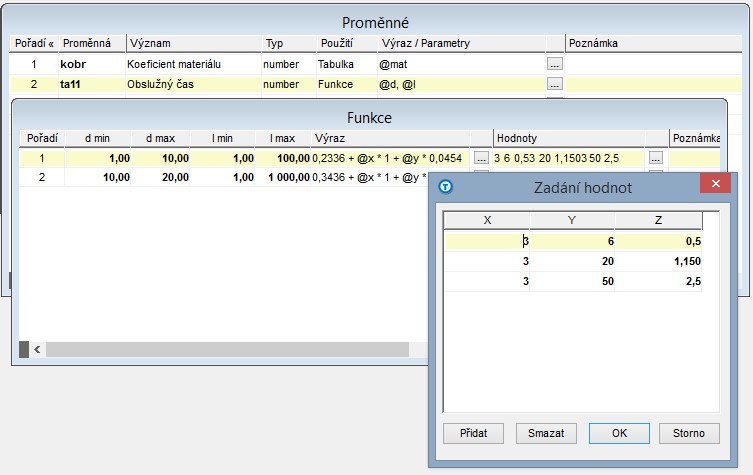The image size is (753, 475).
Task: Open the ellipsis button in kobr row
Action: pos(555,64)
